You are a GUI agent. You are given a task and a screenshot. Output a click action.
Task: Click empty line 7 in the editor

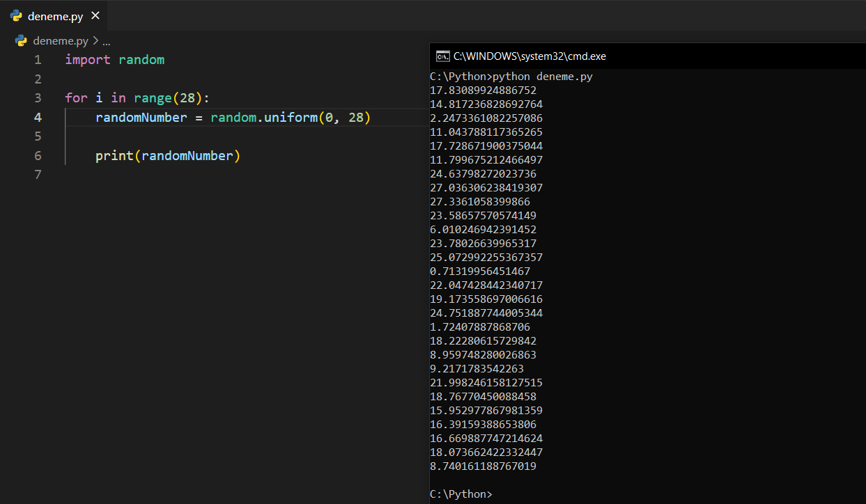coord(209,175)
